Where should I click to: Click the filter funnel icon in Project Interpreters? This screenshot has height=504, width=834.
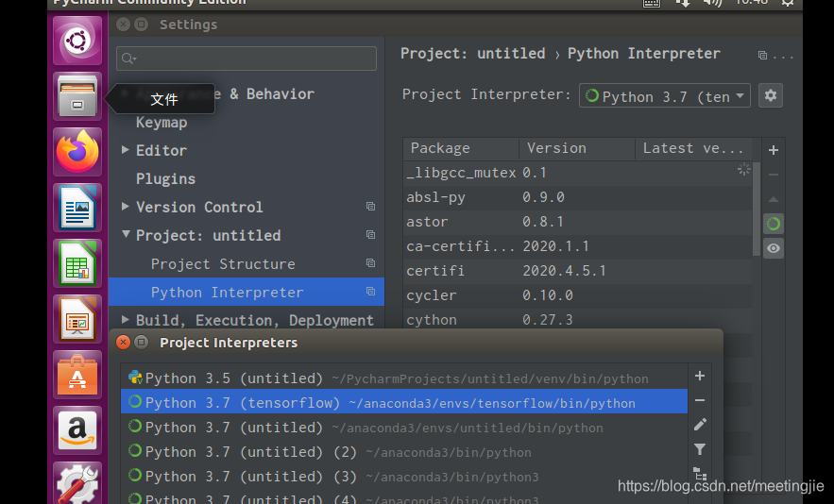point(700,449)
